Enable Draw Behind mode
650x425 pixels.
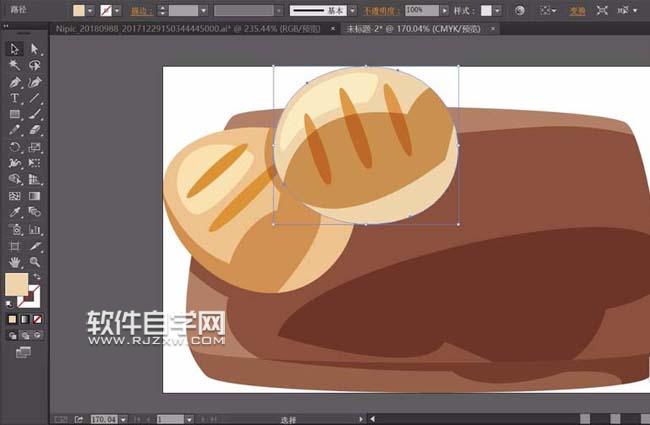[x=25, y=335]
